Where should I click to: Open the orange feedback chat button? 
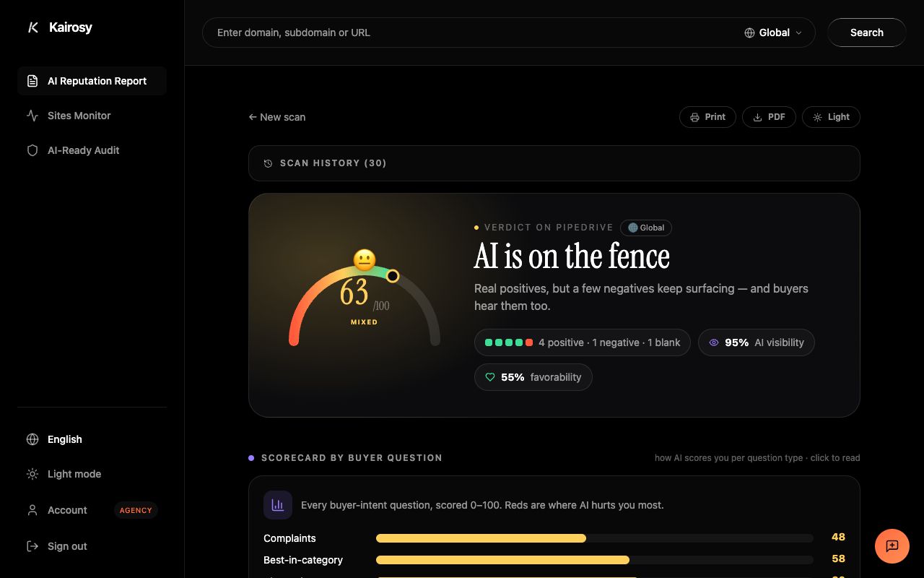pyautogui.click(x=892, y=546)
